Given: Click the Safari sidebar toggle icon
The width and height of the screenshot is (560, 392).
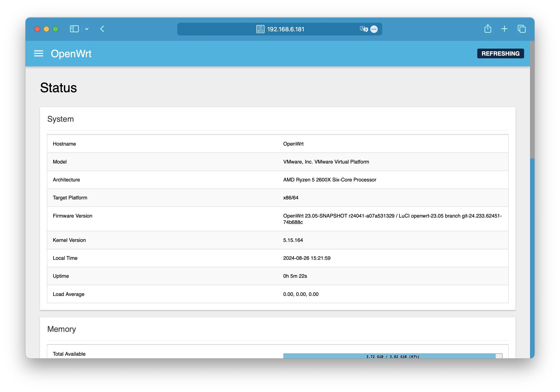Looking at the screenshot, I should (74, 29).
